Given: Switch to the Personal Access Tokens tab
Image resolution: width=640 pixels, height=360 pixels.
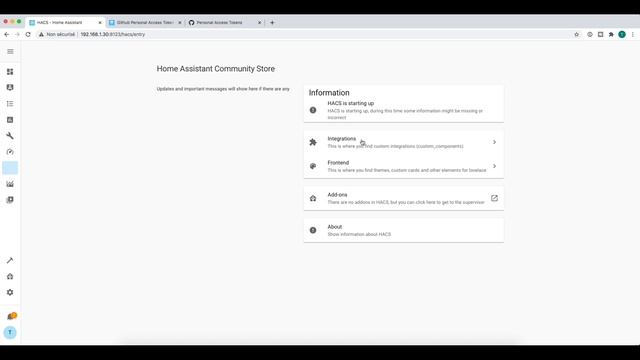Looking at the screenshot, I should click(x=224, y=22).
